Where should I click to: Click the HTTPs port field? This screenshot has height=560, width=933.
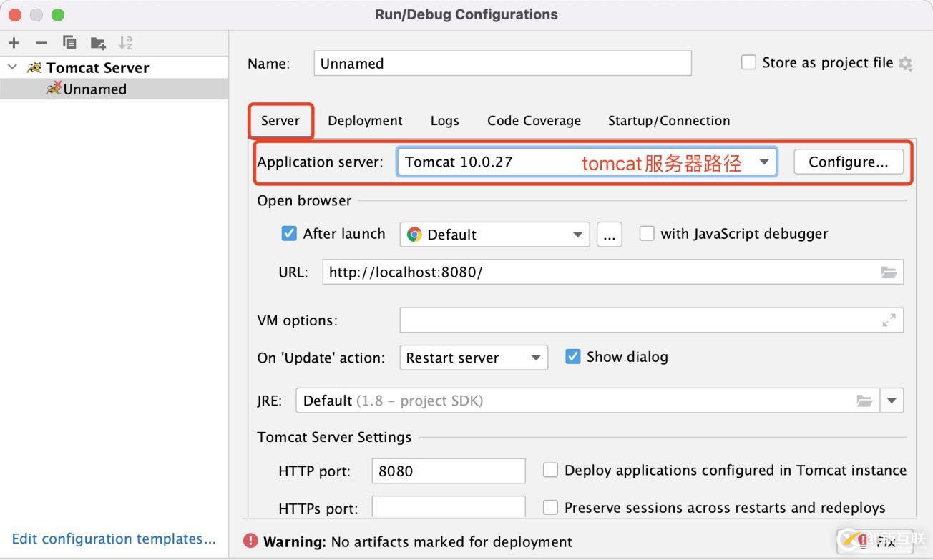point(449,507)
